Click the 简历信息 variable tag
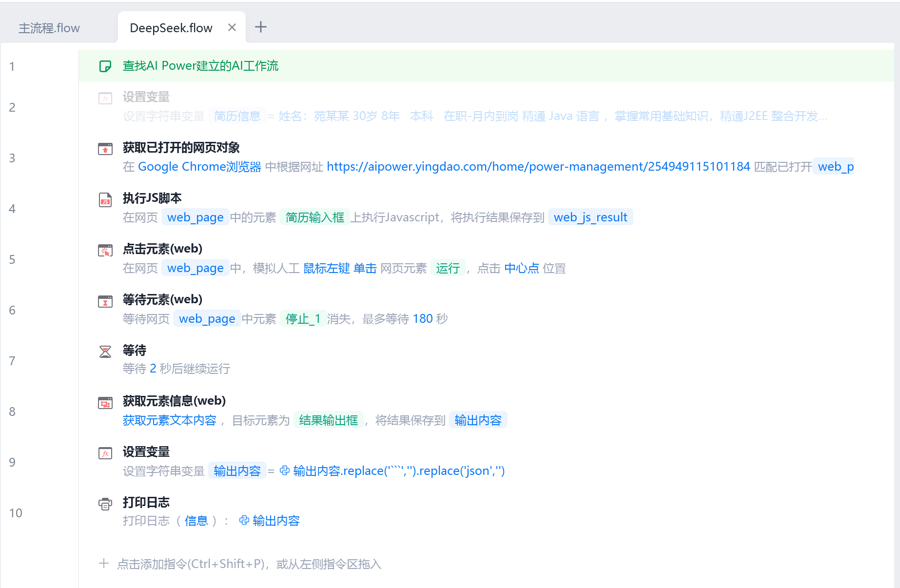Screen dimensions: 900x588 point(237,116)
